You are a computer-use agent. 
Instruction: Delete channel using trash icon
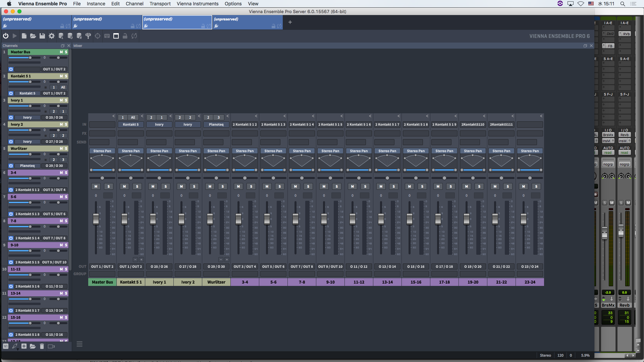pyautogui.click(x=42, y=346)
